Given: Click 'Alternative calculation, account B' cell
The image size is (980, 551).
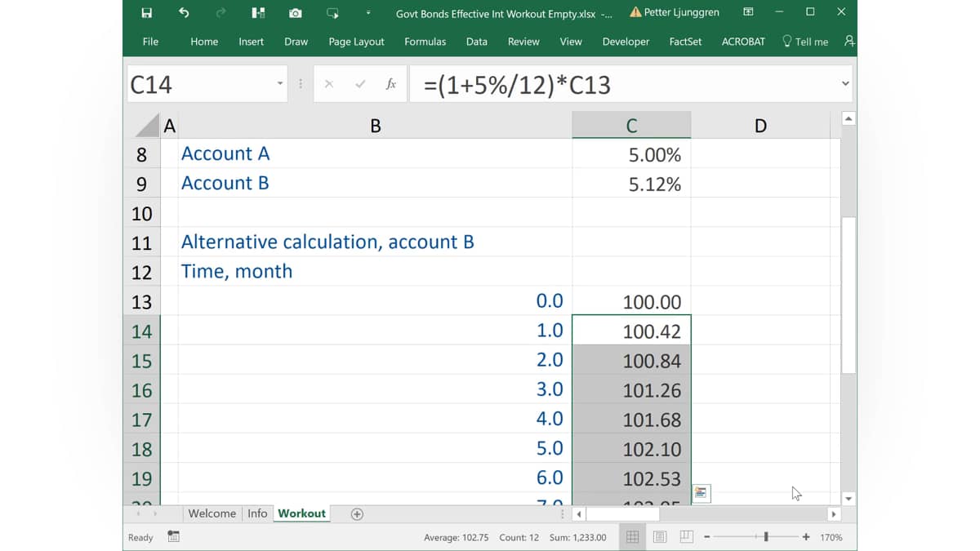Looking at the screenshot, I should click(x=375, y=242).
